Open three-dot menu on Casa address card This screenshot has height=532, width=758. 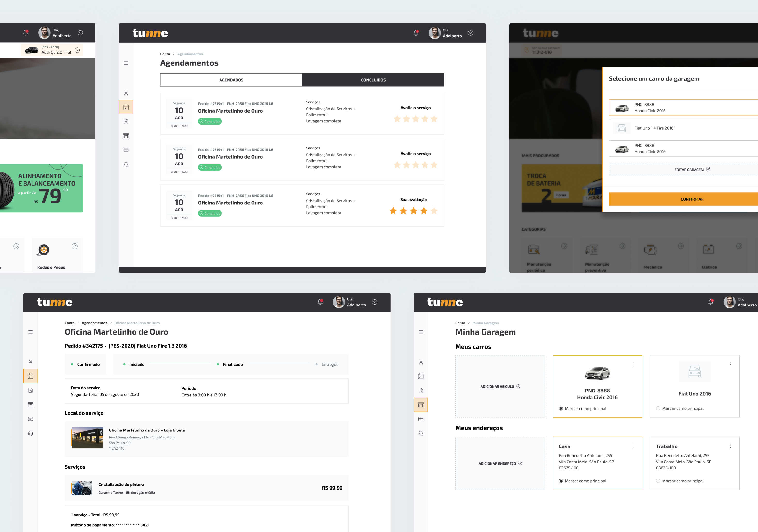tap(633, 446)
